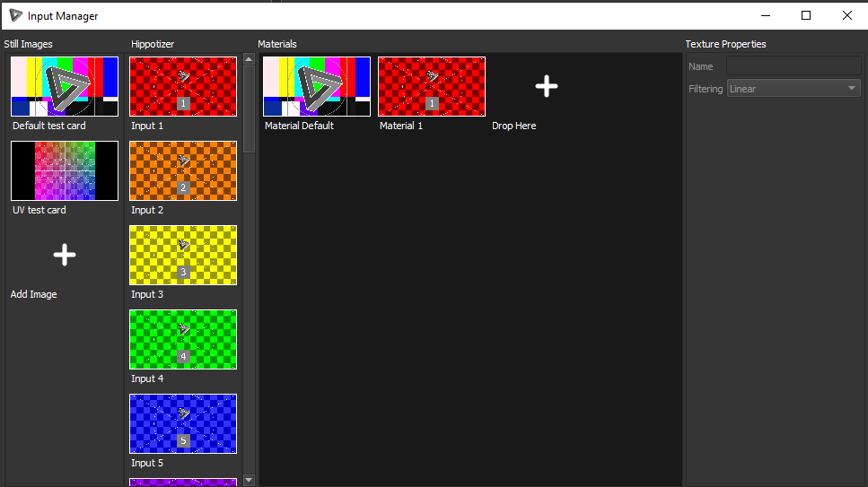Click the 'Input 2' label
Image resolution: width=868 pixels, height=487 pixels.
pyautogui.click(x=147, y=210)
